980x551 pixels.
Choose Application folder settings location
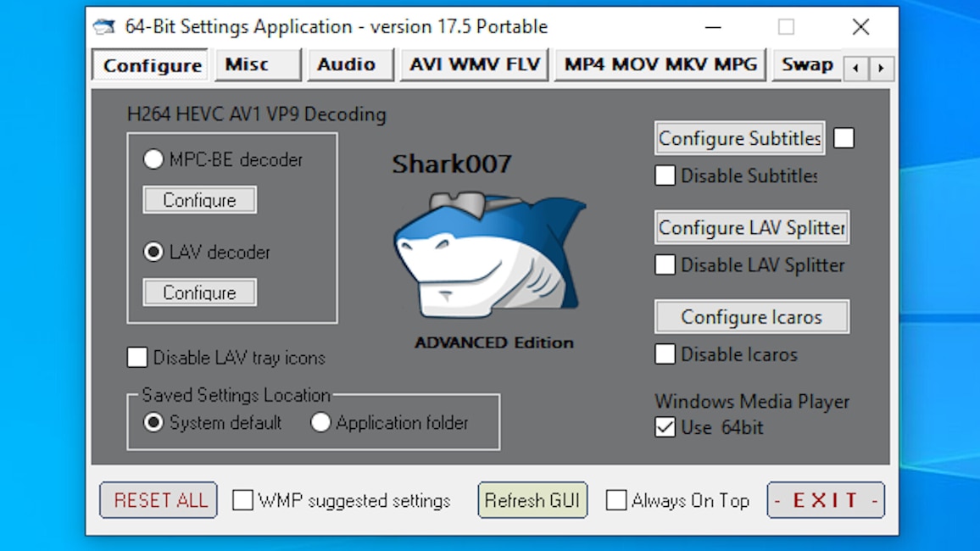click(x=320, y=422)
